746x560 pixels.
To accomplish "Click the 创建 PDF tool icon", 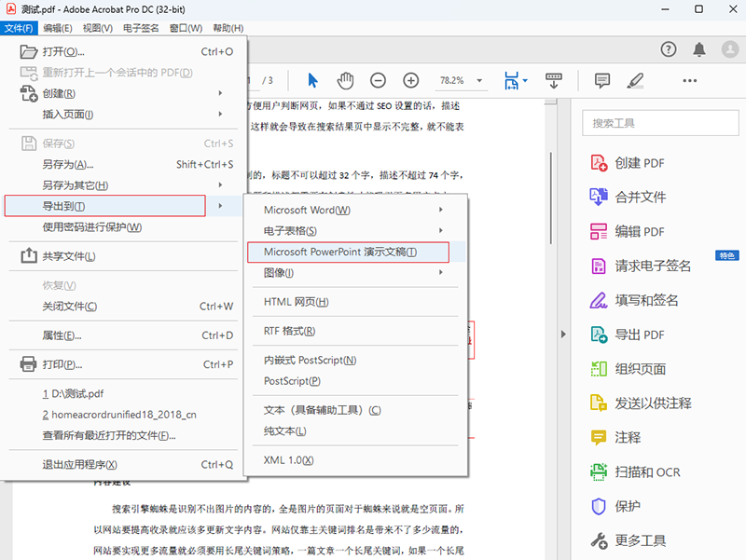I will point(599,163).
